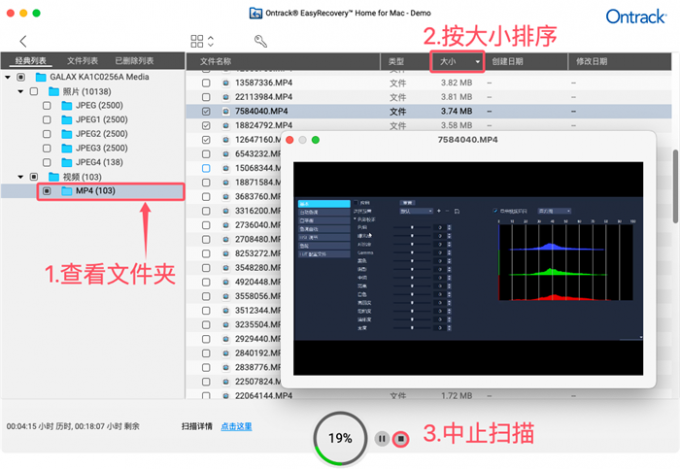Click the Ontrack logo
Image resolution: width=680 pixels, height=469 pixels.
(635, 16)
